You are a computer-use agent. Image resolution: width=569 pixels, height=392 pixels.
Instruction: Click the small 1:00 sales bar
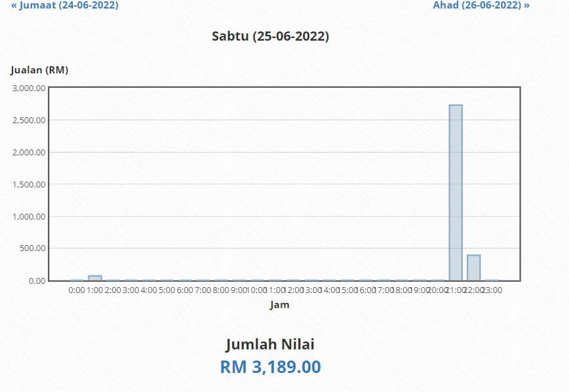(x=95, y=278)
